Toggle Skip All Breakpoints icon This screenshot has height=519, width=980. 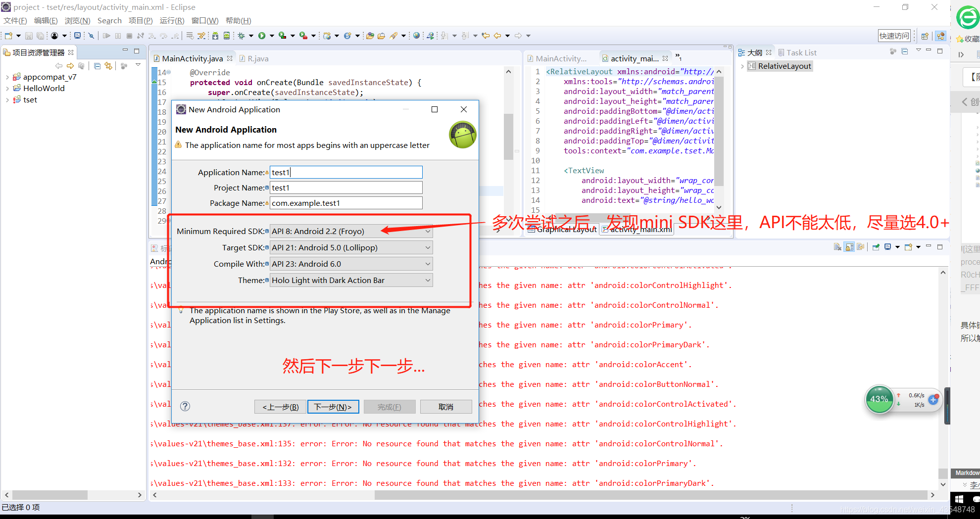(91, 36)
